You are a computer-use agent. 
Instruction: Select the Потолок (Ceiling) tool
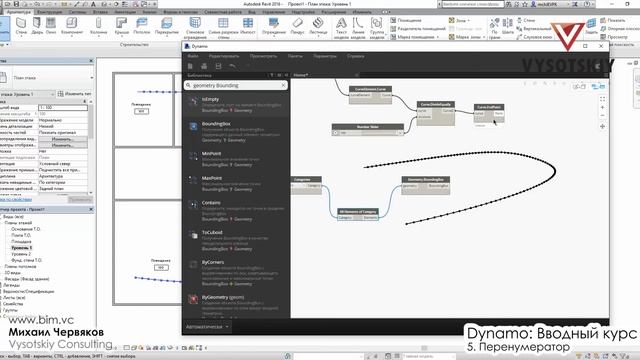(142, 26)
